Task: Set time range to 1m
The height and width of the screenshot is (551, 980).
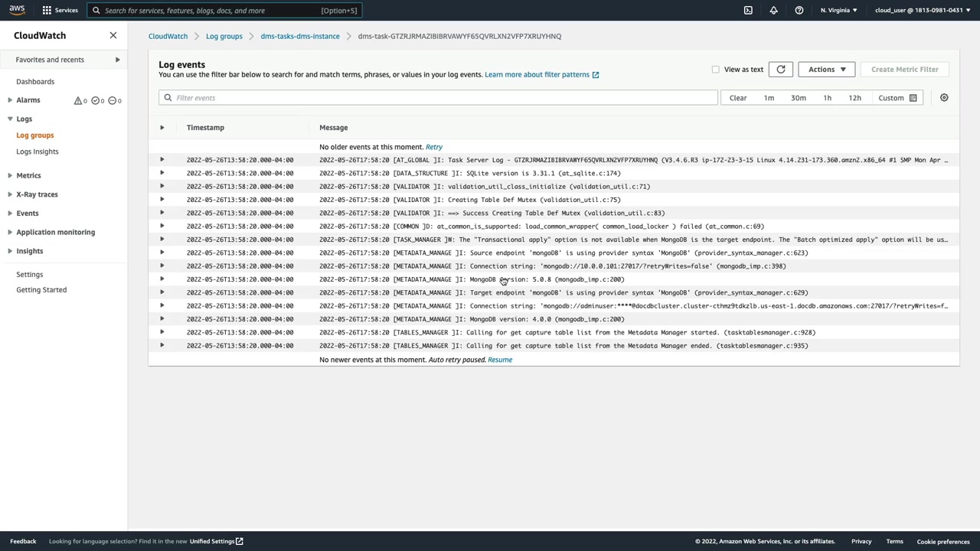Action: click(769, 98)
